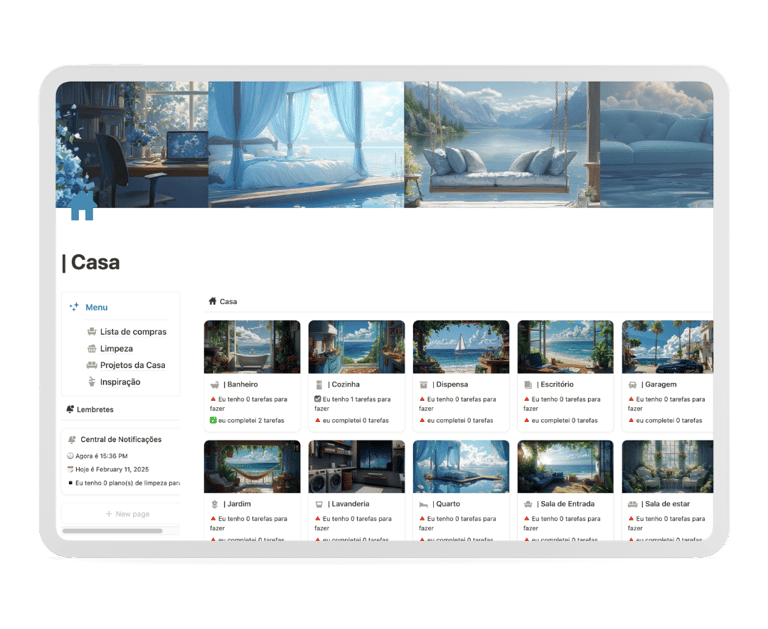Click Cozinha card title

(344, 385)
